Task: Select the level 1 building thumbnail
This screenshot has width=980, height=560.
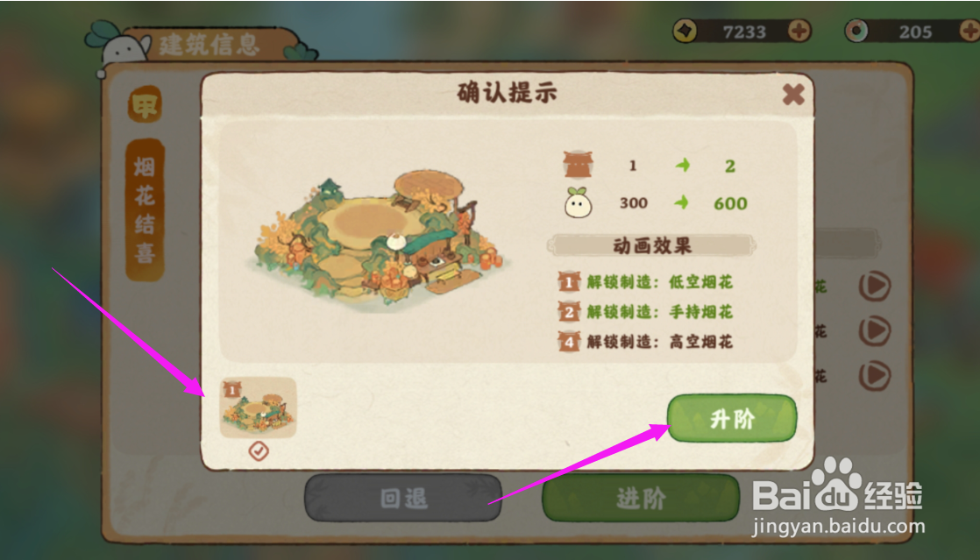Action: (258, 408)
